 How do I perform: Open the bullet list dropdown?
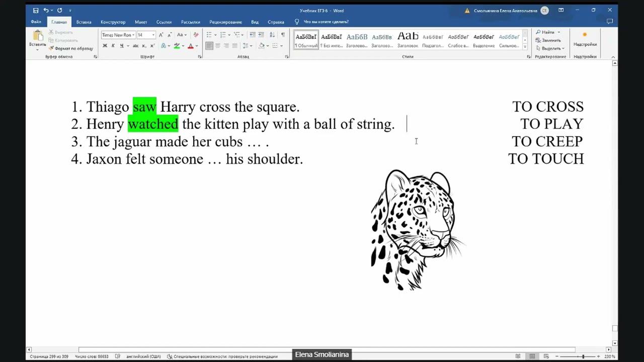click(x=216, y=35)
